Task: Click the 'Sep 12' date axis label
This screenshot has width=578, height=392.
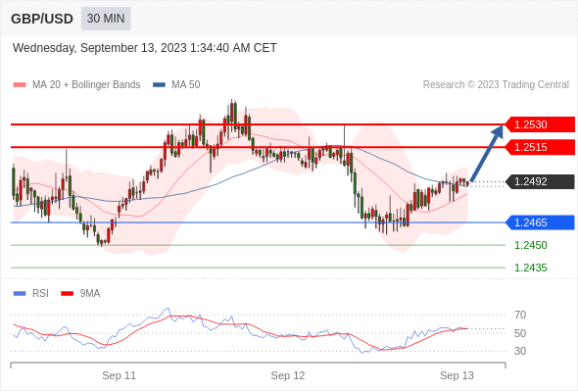Action: pos(288,375)
